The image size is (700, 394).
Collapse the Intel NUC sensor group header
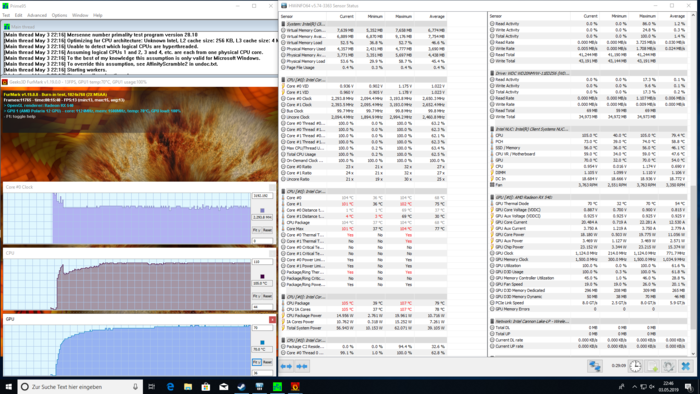coord(588,129)
